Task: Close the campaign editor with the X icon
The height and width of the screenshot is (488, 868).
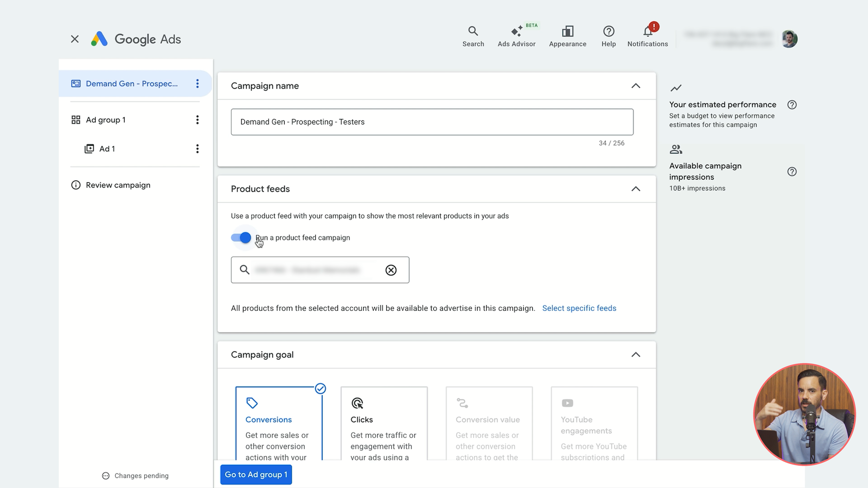Action: click(x=75, y=39)
